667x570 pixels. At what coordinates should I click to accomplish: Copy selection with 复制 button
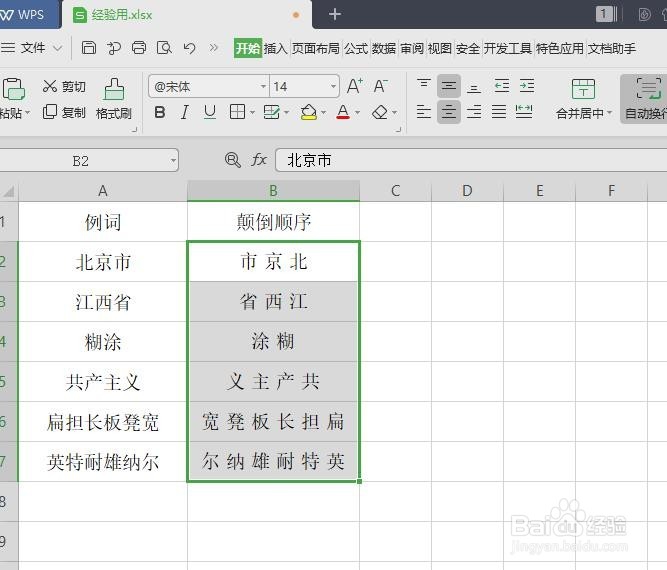(x=64, y=112)
